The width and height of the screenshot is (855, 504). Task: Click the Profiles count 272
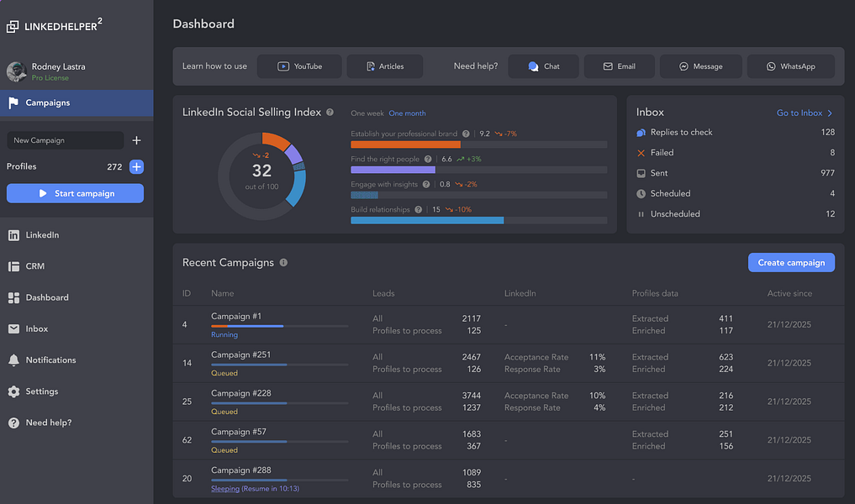point(114,166)
